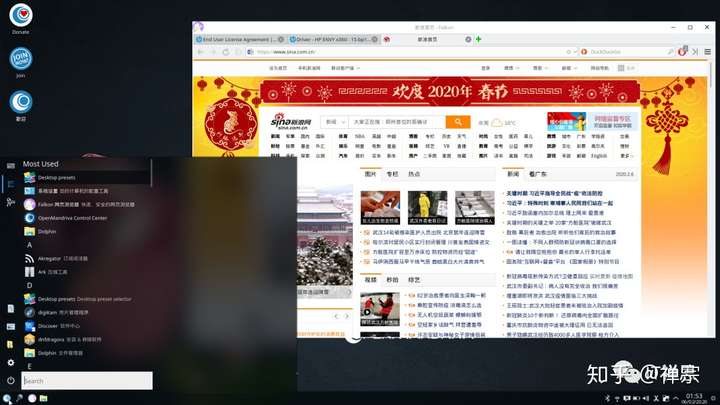
Task: Open the Join desktop icon
Action: pyautogui.click(x=21, y=62)
